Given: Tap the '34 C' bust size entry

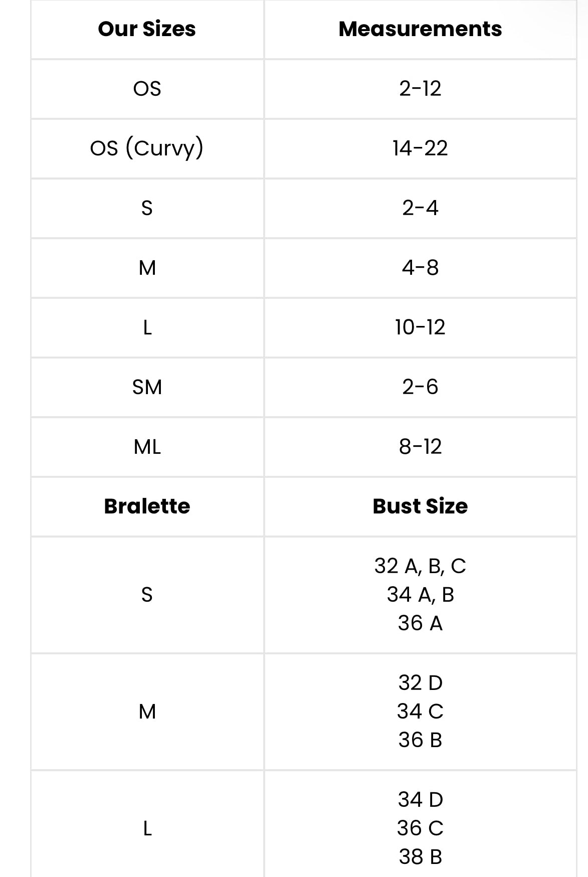Looking at the screenshot, I should (x=420, y=712).
